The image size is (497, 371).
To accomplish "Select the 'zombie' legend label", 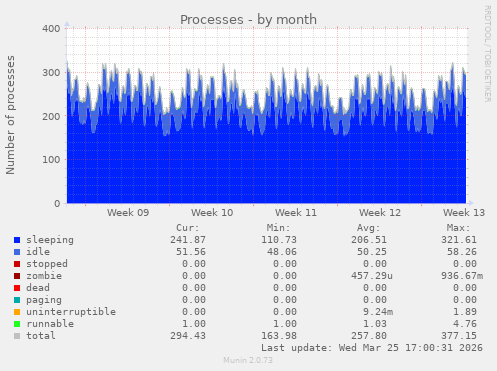I will pyautogui.click(x=44, y=276).
